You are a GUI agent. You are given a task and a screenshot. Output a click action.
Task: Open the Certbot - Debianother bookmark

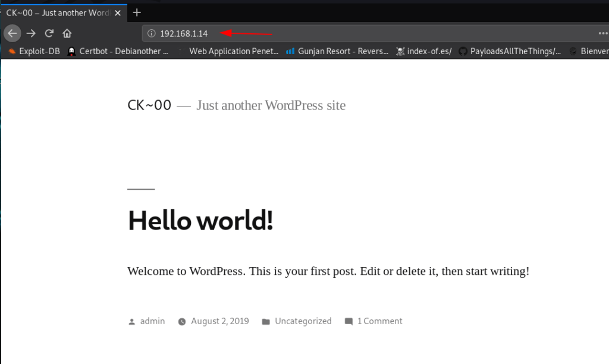(x=118, y=51)
